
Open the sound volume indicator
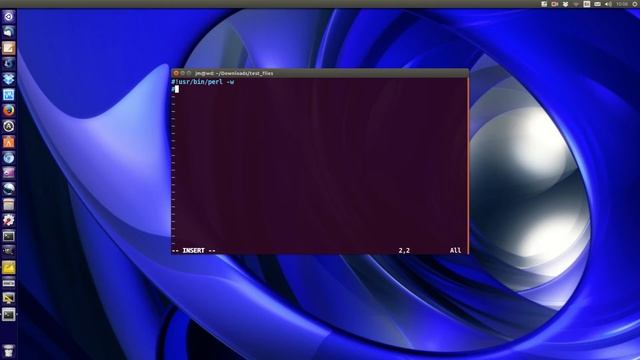pyautogui.click(x=608, y=4)
